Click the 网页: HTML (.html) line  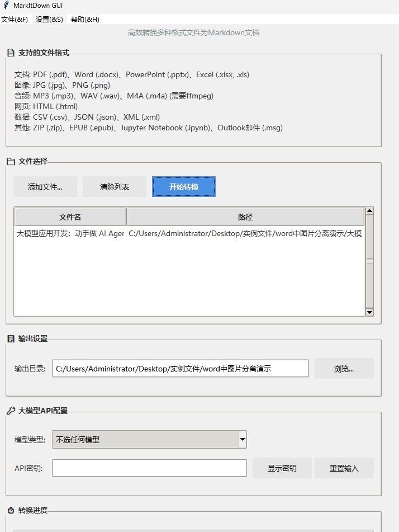(46, 106)
